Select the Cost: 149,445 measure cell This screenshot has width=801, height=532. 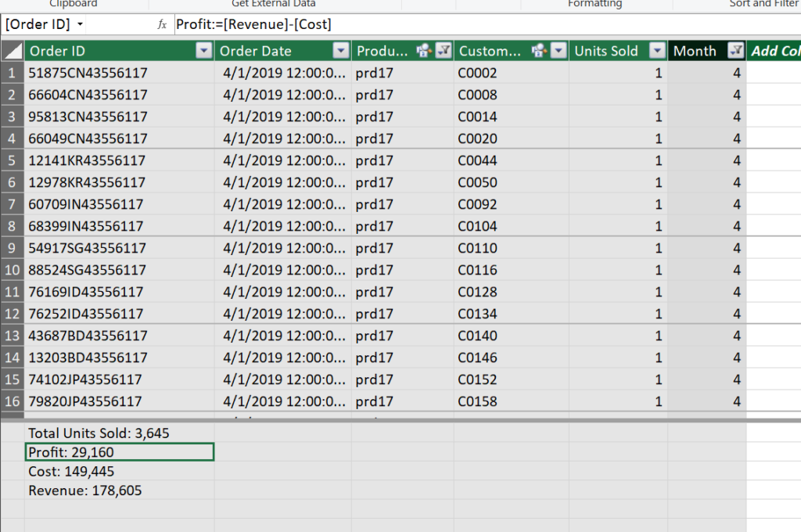(119, 472)
